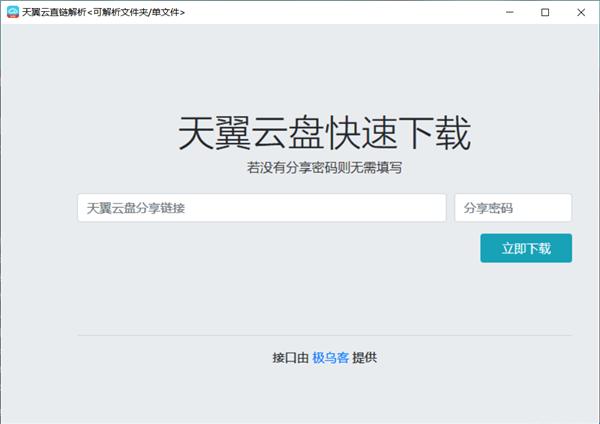Open the 极乌客 link
This screenshot has height=424, width=600.
[331, 358]
